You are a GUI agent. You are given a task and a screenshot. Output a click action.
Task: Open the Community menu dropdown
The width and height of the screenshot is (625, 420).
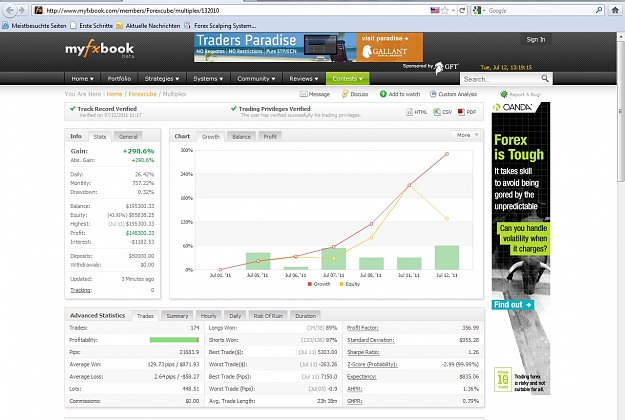coord(256,79)
